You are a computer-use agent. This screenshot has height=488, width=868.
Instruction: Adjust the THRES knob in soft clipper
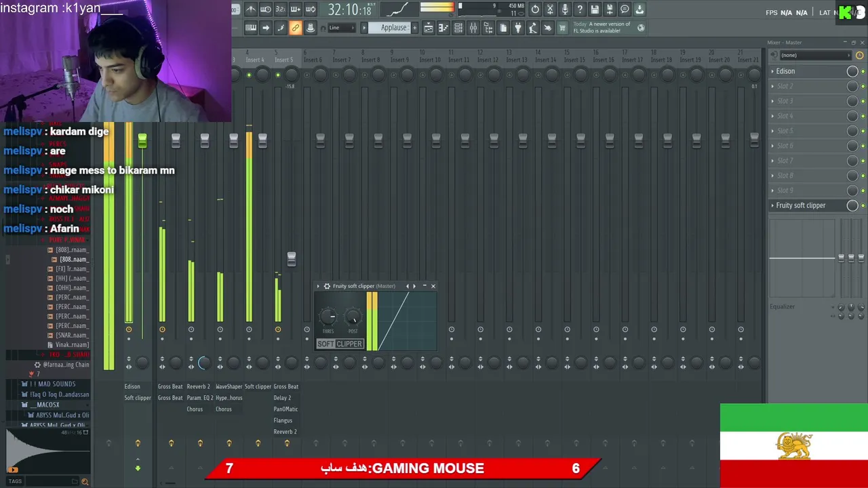328,317
